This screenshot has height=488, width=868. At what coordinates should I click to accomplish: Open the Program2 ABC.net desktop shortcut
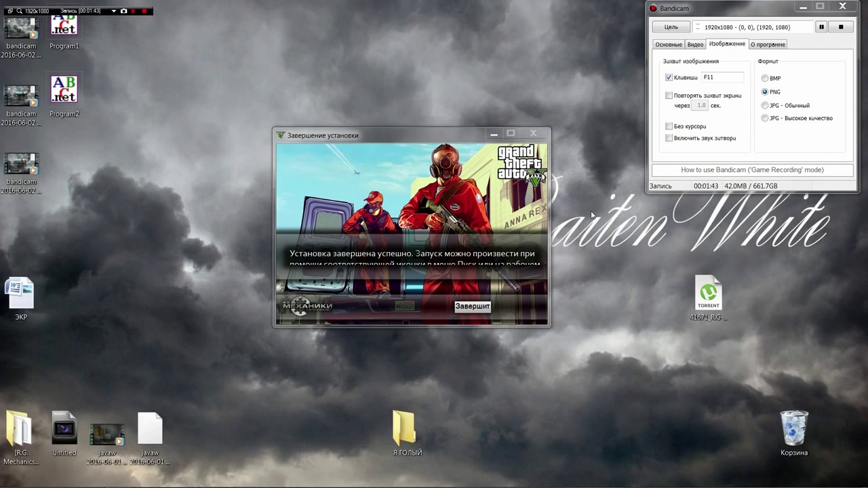click(64, 96)
